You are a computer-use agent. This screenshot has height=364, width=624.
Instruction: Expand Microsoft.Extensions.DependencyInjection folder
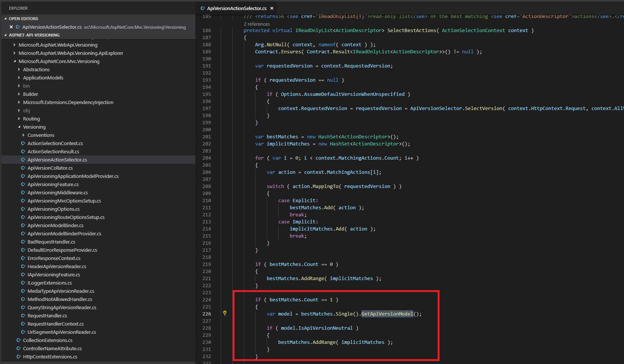(x=19, y=102)
